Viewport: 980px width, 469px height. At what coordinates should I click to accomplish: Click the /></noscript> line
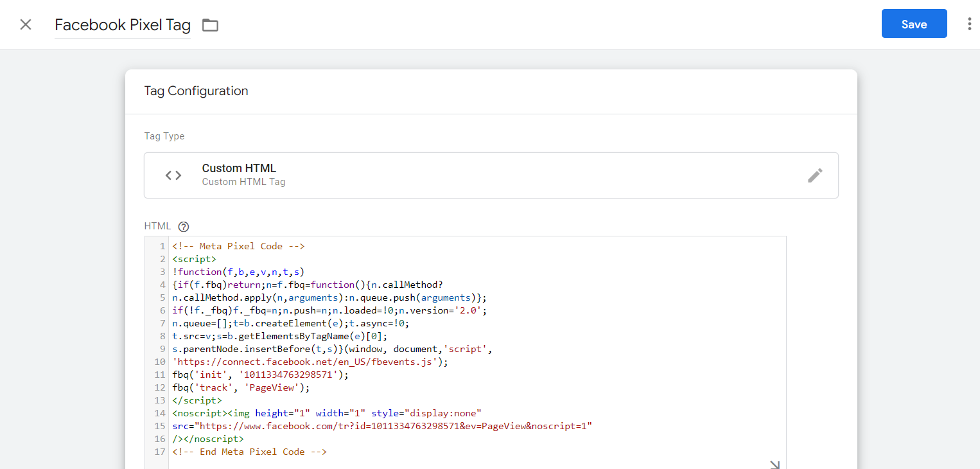[208, 439]
